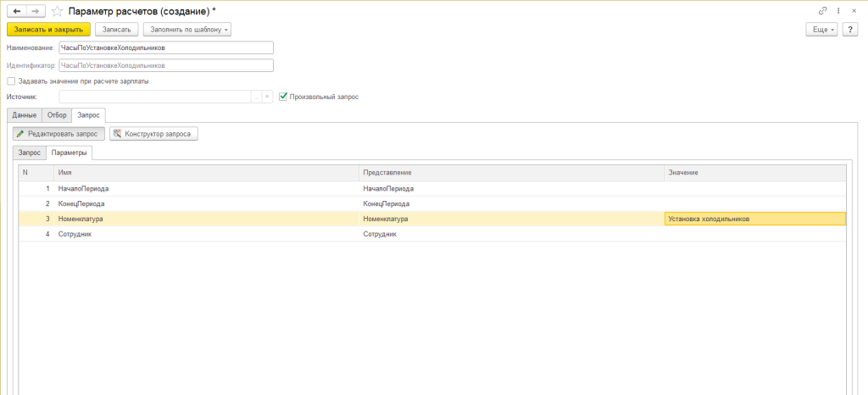Click row number 1 cell
The height and width of the screenshot is (395, 868).
coord(36,189)
